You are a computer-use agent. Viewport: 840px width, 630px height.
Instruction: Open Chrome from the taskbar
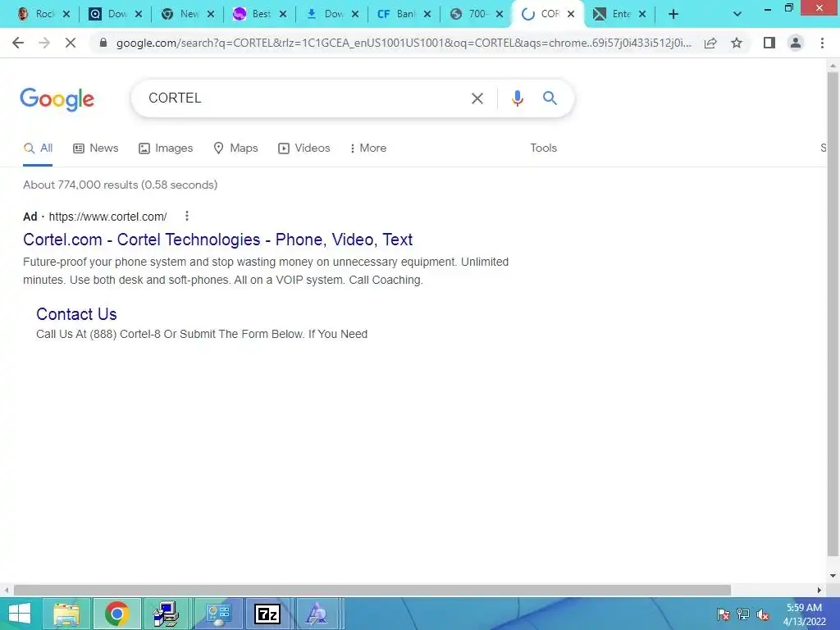(116, 614)
